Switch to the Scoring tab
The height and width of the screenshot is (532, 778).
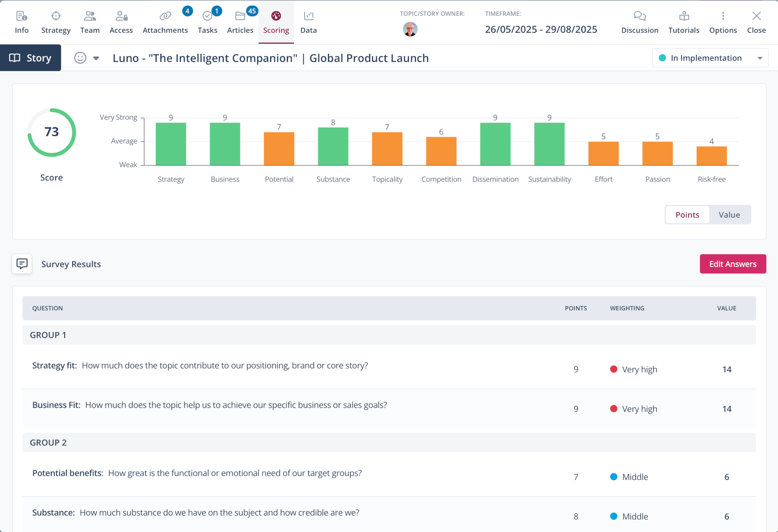pyautogui.click(x=276, y=22)
